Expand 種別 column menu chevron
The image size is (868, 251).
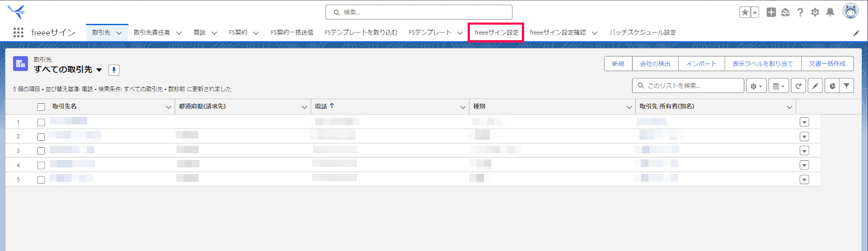(x=629, y=107)
